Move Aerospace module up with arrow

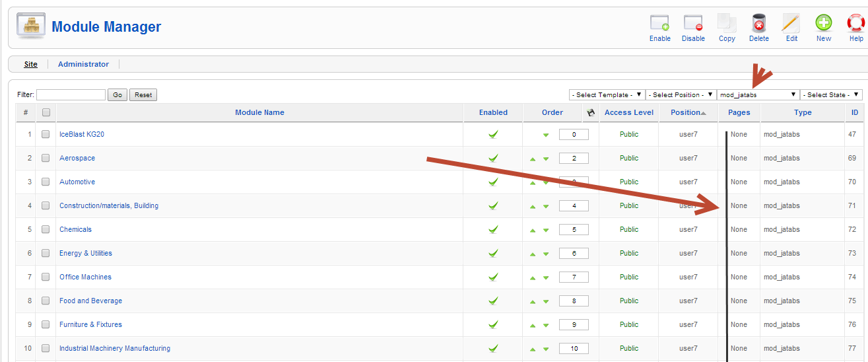click(x=533, y=159)
